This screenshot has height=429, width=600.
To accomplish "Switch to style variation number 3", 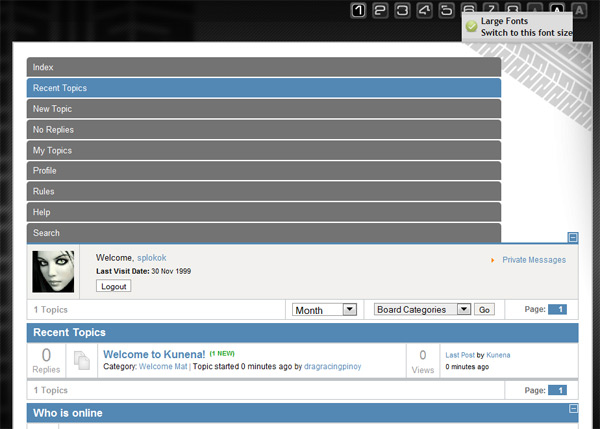I will pyautogui.click(x=402, y=11).
